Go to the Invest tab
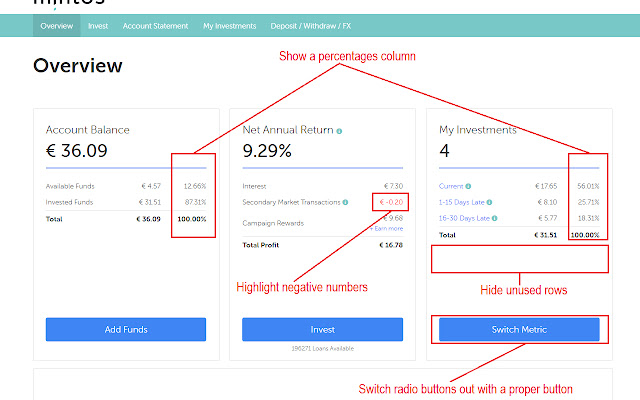Viewport: 640px width, 400px height. pyautogui.click(x=98, y=26)
